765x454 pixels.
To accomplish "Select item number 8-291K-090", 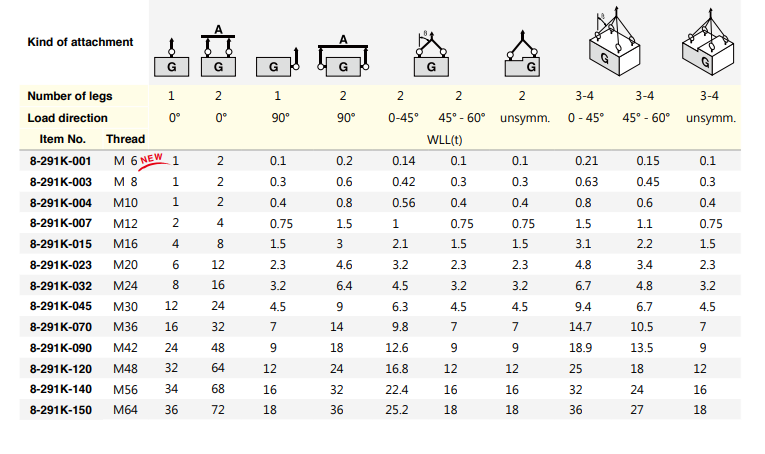I will pyautogui.click(x=60, y=348).
